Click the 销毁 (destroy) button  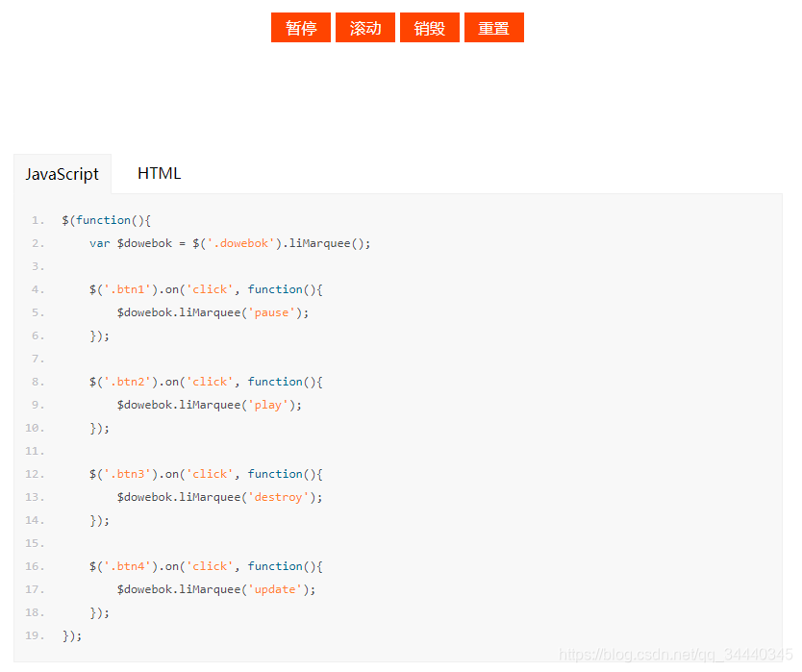click(x=429, y=28)
